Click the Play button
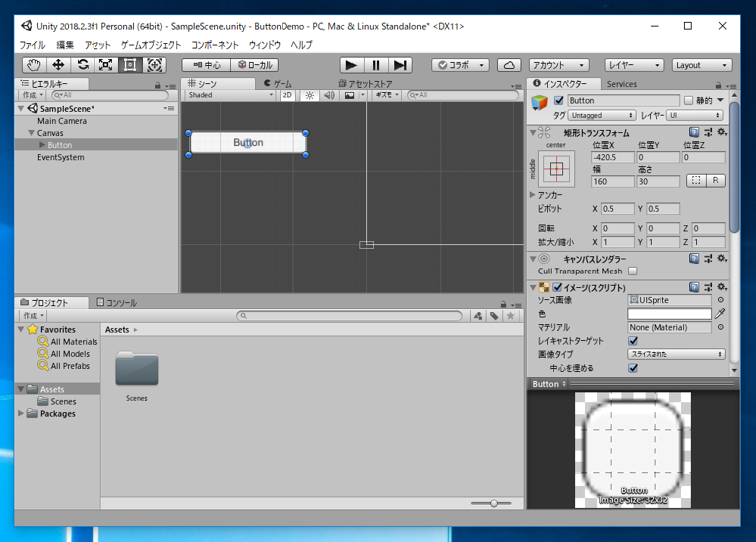This screenshot has width=756, height=542. click(x=351, y=65)
